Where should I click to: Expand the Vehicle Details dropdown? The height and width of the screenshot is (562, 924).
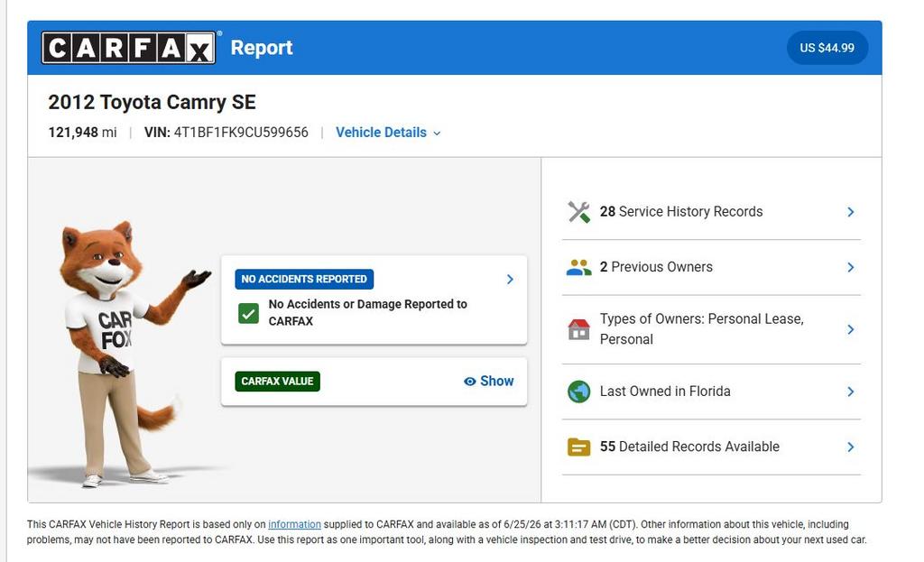[x=388, y=133]
